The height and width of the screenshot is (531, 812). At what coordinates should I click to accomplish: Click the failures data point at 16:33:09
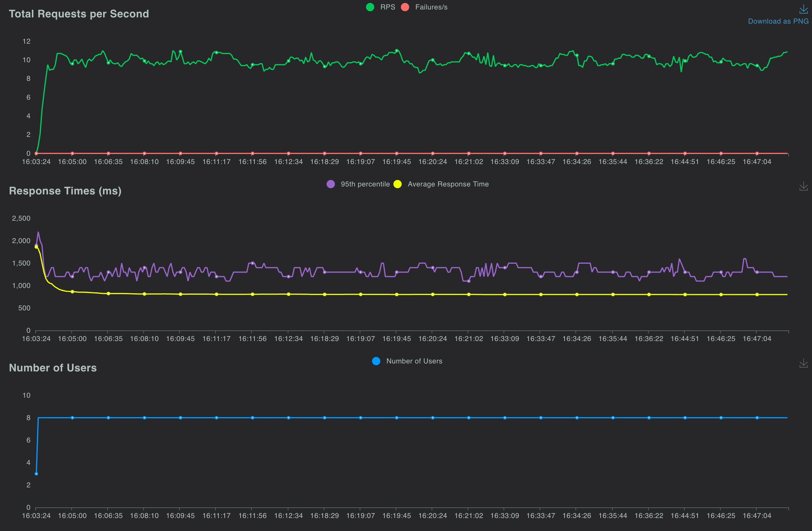(504, 154)
